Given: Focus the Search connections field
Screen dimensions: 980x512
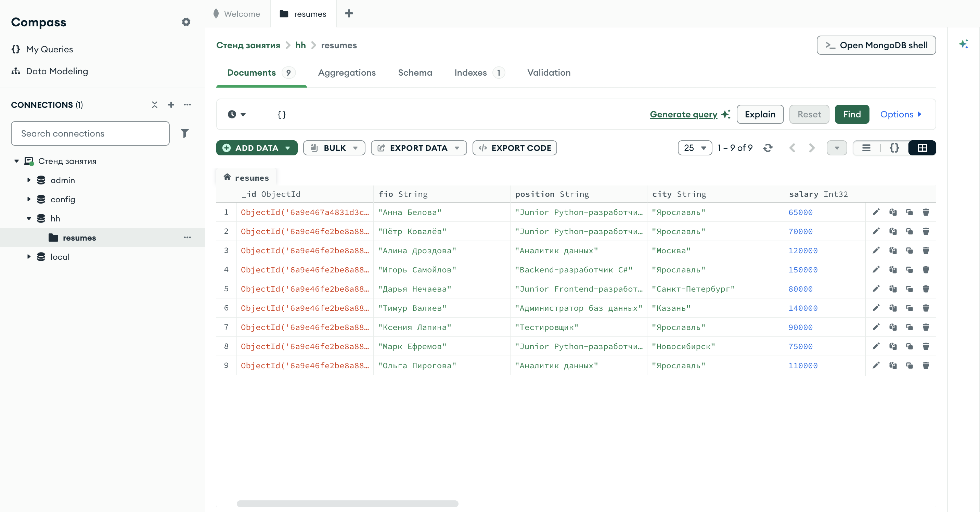Looking at the screenshot, I should point(90,133).
